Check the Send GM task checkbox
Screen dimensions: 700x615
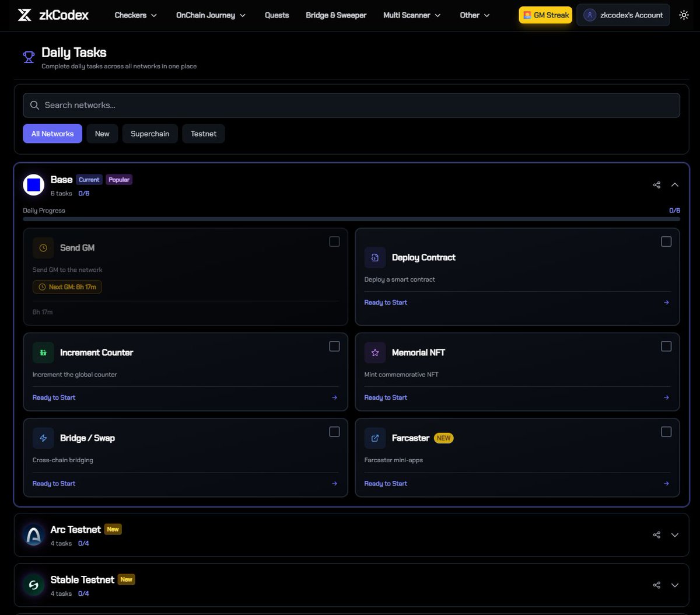(x=334, y=242)
